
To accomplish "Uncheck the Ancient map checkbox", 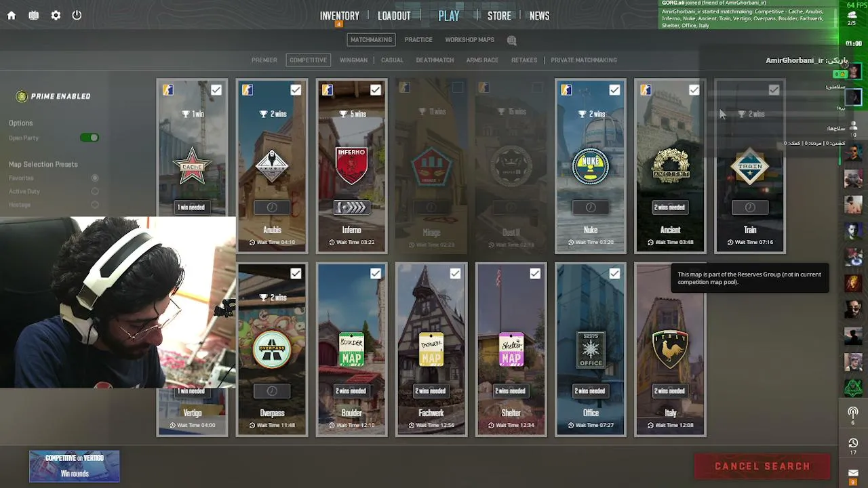I will [694, 90].
